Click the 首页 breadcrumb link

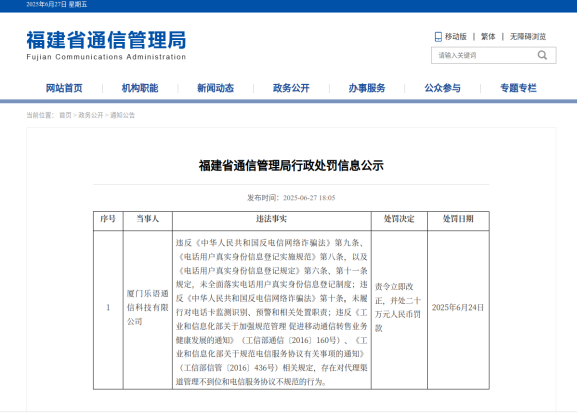click(x=65, y=115)
